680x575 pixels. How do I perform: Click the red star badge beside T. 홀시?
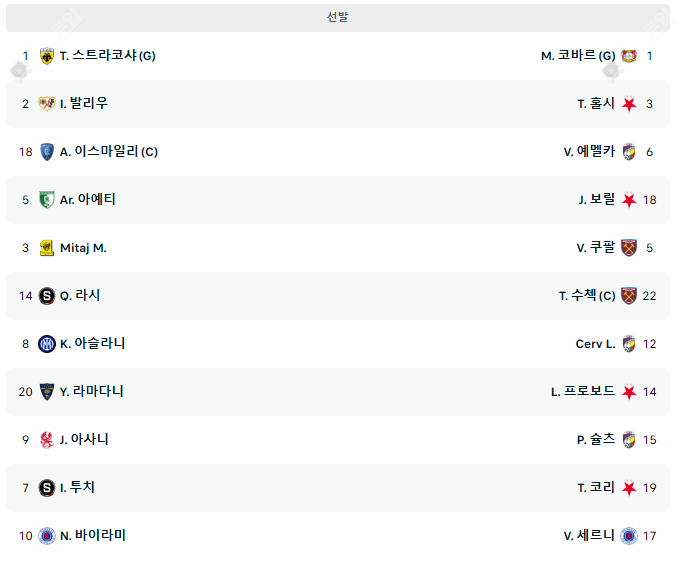(628, 104)
